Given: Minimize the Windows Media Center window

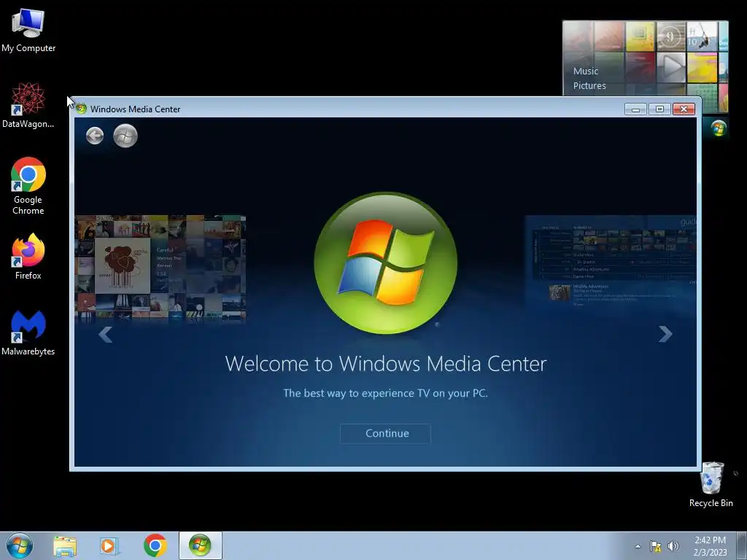Looking at the screenshot, I should pos(635,109).
